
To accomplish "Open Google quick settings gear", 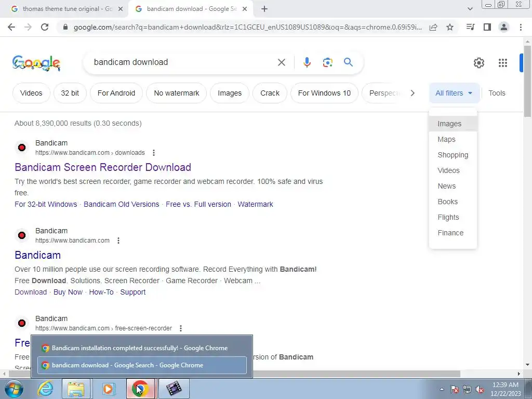I will 478,63.
